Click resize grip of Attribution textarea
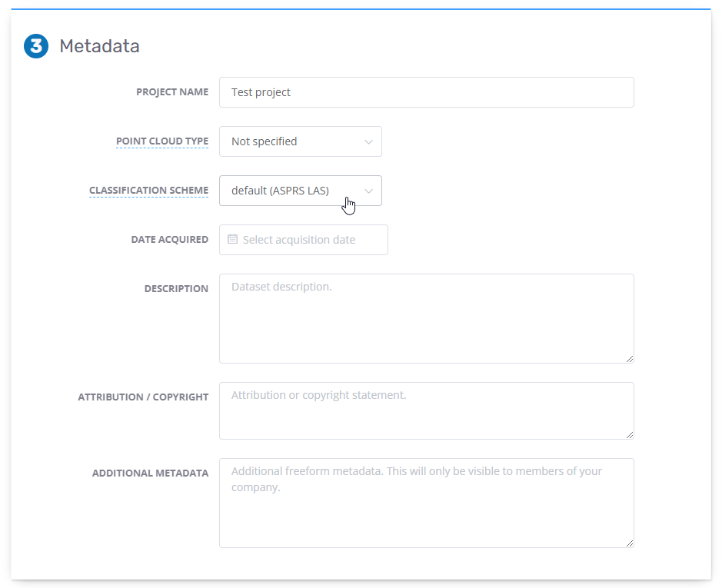 pyautogui.click(x=630, y=435)
